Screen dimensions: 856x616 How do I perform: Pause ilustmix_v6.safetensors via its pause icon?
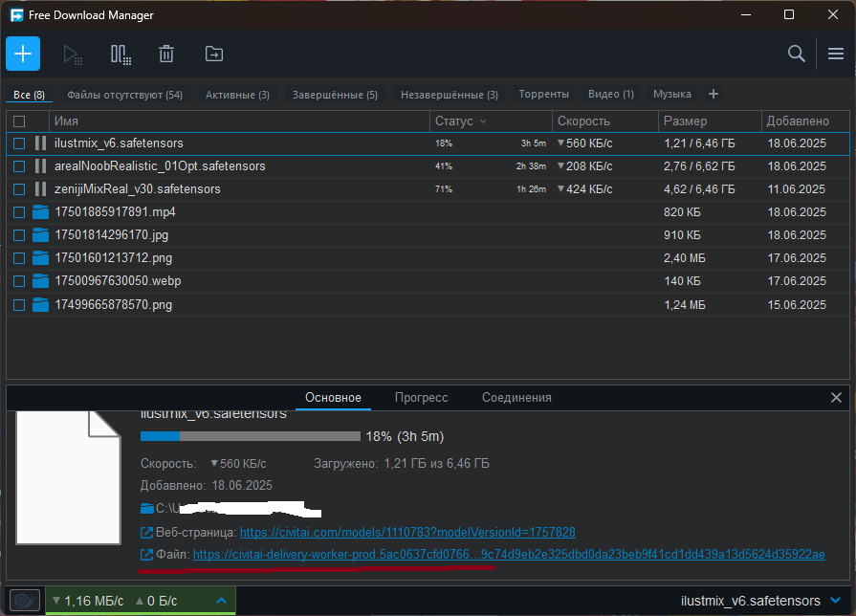(40, 143)
